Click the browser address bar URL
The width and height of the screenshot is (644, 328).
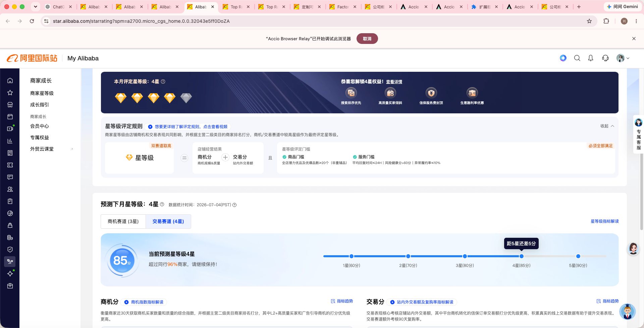[x=141, y=21]
